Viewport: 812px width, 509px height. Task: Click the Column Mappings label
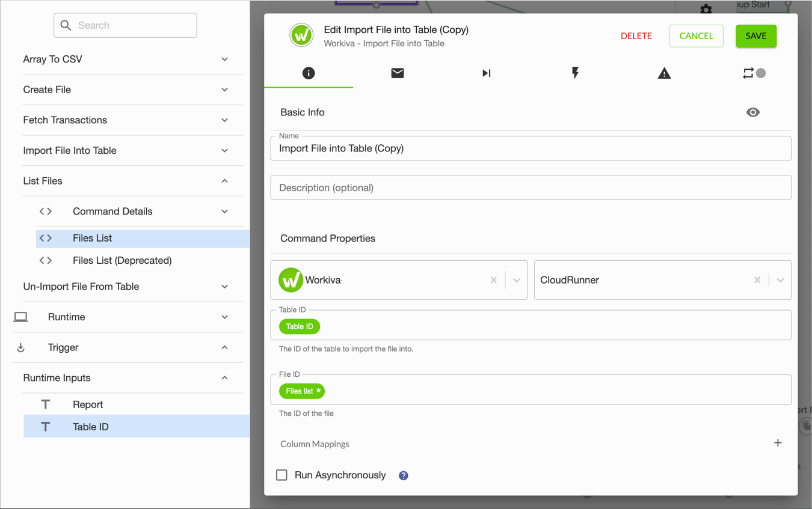click(x=315, y=444)
